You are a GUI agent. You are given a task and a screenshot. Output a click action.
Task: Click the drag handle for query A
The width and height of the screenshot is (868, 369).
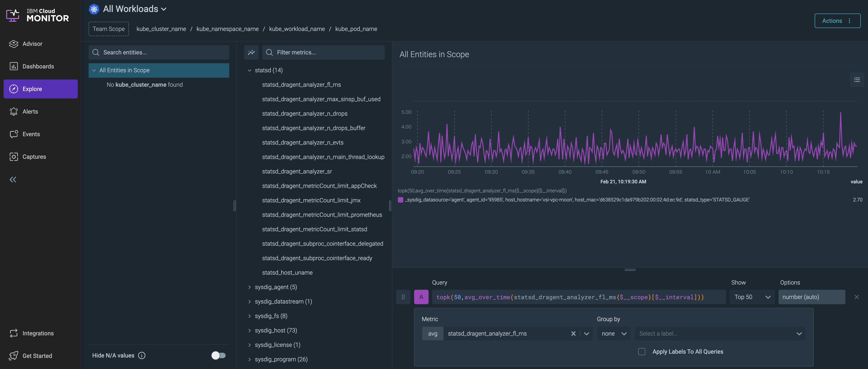[x=403, y=297]
